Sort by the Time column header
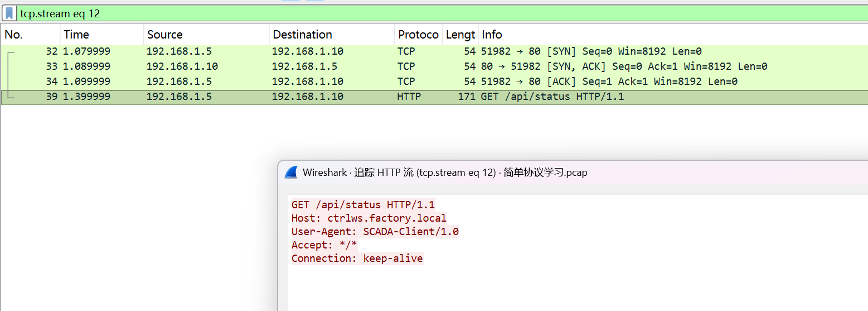This screenshot has width=868, height=311. (76, 35)
